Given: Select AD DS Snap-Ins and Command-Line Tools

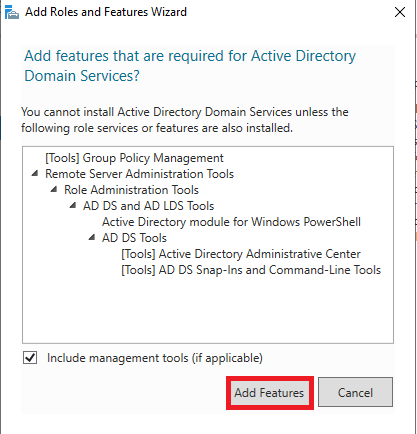Looking at the screenshot, I should pyautogui.click(x=251, y=270).
